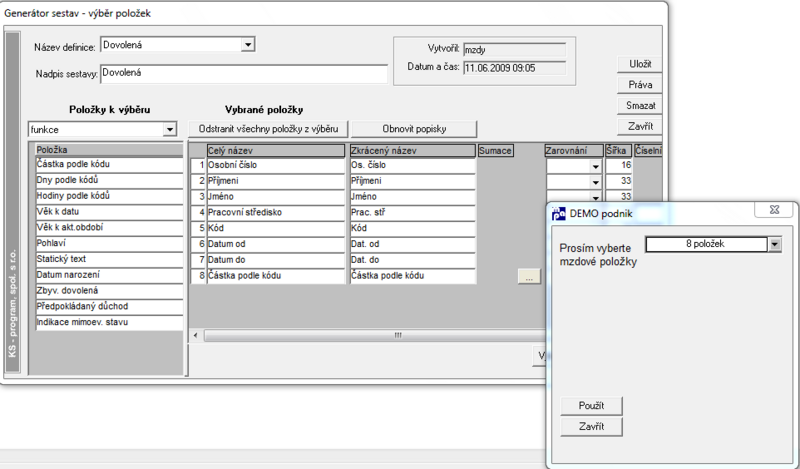This screenshot has height=469, width=800.
Task: Select Věk k akt.období item
Action: tap(109, 228)
